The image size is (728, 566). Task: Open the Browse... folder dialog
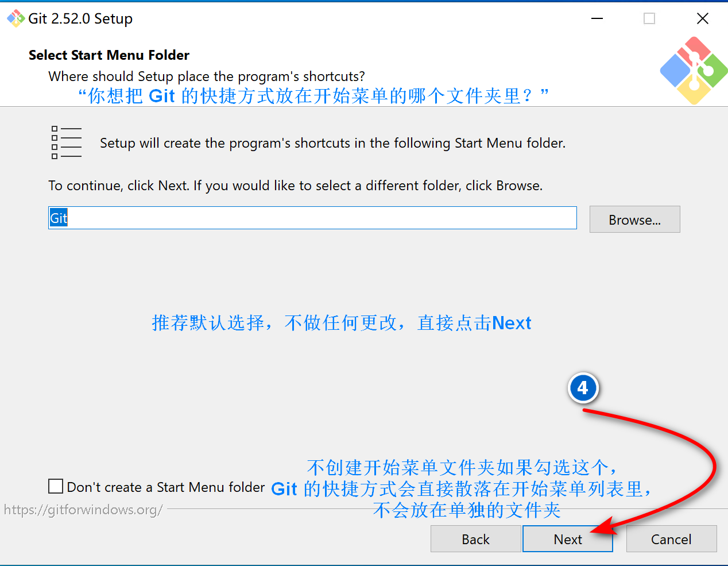pos(634,220)
